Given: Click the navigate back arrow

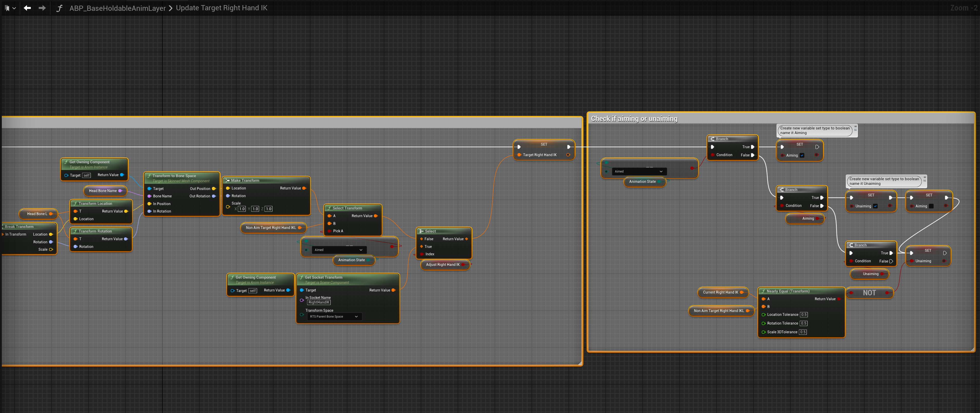Looking at the screenshot, I should pos(27,8).
